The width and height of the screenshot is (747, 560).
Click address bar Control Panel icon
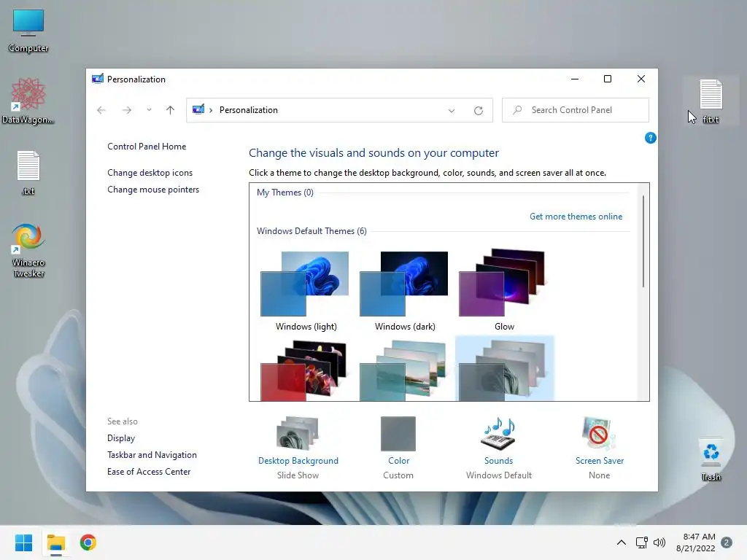[x=198, y=109]
